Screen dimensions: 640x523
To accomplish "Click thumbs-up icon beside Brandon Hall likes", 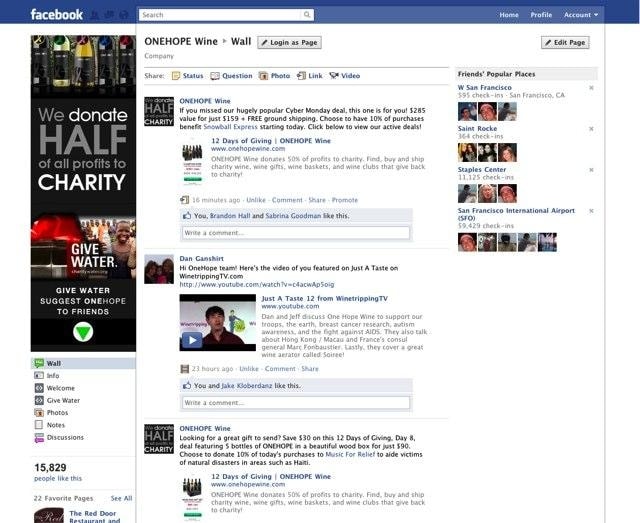I will pos(187,216).
